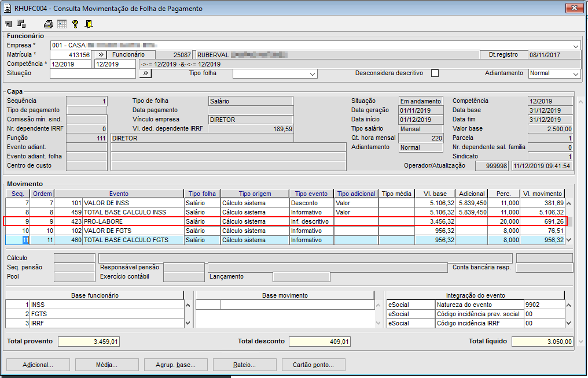Image resolution: width=588 pixels, height=378 pixels.
Task: Open the Adiantamento dropdown set to Normal
Action: tap(575, 74)
